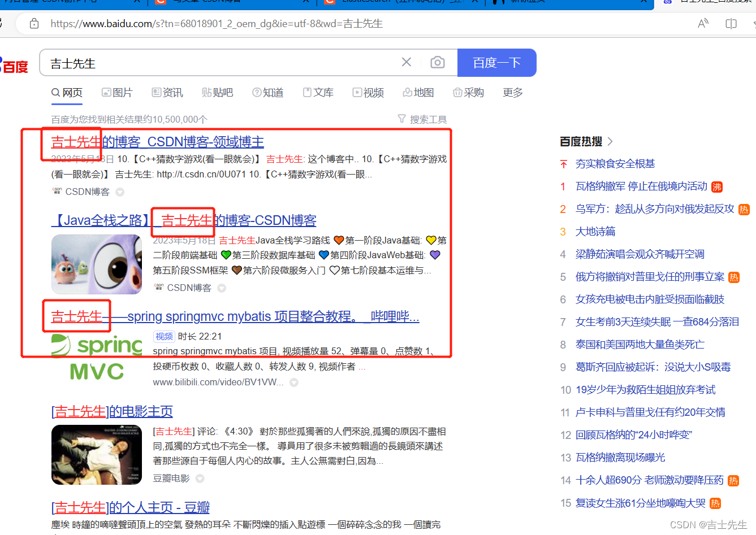Open the spring springmvc mybatis tutorial result
This screenshot has height=535, width=756.
[x=235, y=316]
